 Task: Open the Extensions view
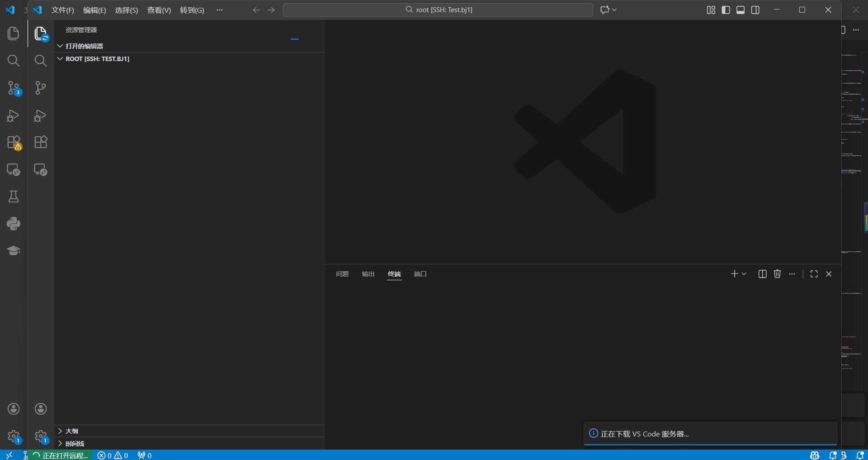pos(41,142)
